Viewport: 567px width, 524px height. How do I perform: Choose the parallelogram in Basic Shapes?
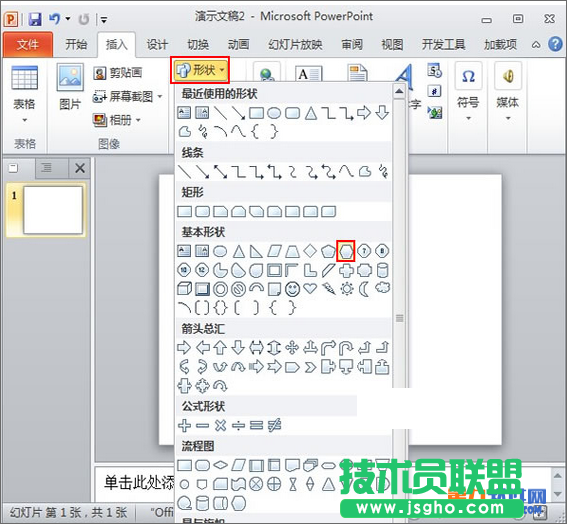pos(274,251)
